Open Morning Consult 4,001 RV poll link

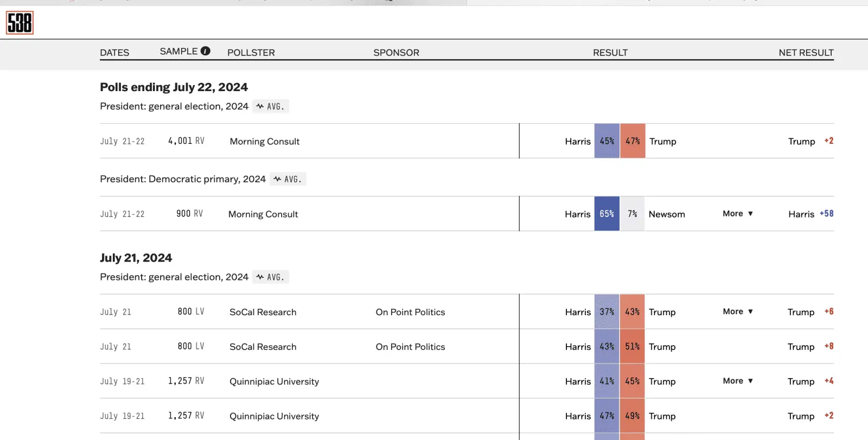(264, 142)
